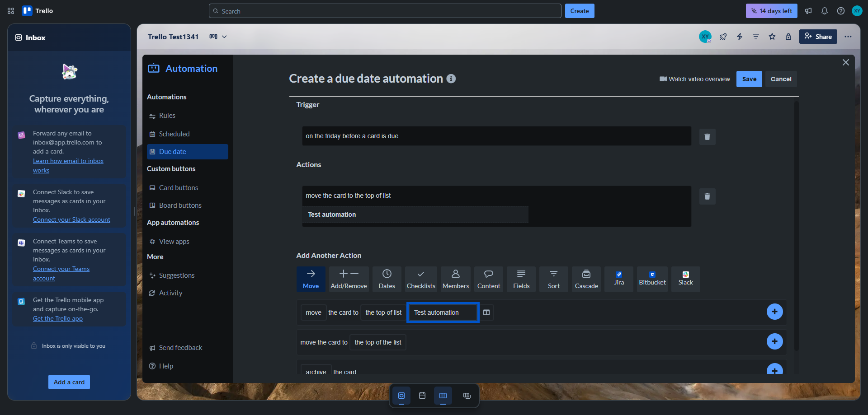This screenshot has height=415, width=868.
Task: Expand the board view switcher chevron
Action: pyautogui.click(x=224, y=37)
